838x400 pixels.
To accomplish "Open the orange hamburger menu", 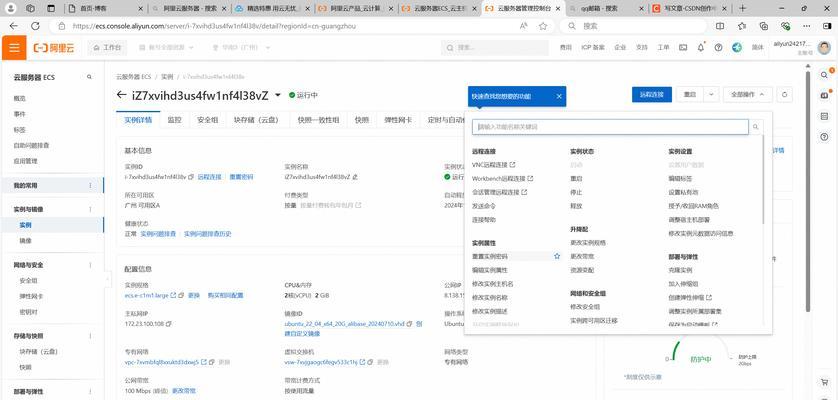I will pos(14,48).
